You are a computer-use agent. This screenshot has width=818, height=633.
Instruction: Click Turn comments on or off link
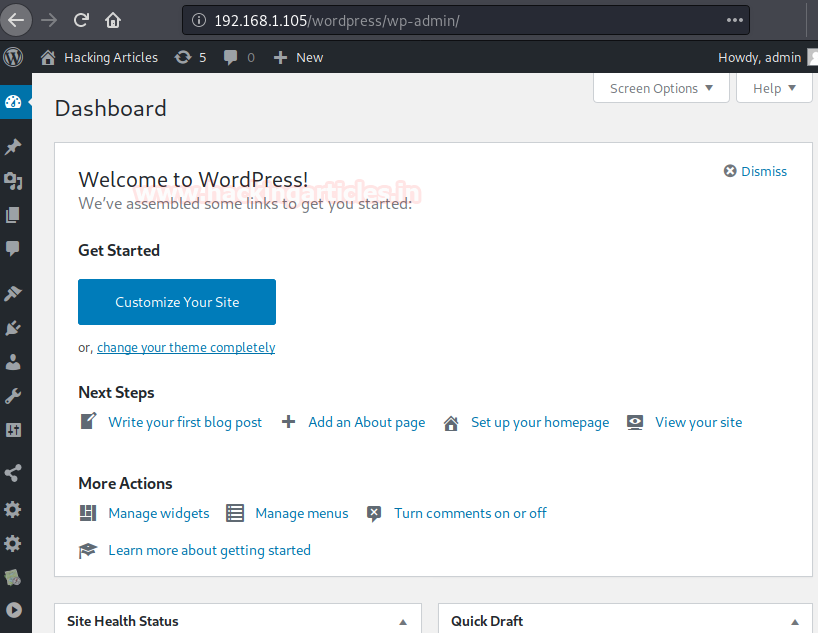(470, 513)
